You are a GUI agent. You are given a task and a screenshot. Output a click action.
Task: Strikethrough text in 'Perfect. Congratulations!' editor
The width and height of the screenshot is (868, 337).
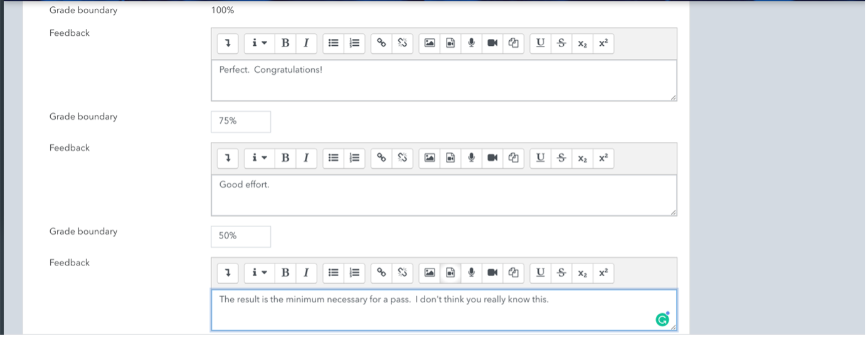[x=561, y=43]
